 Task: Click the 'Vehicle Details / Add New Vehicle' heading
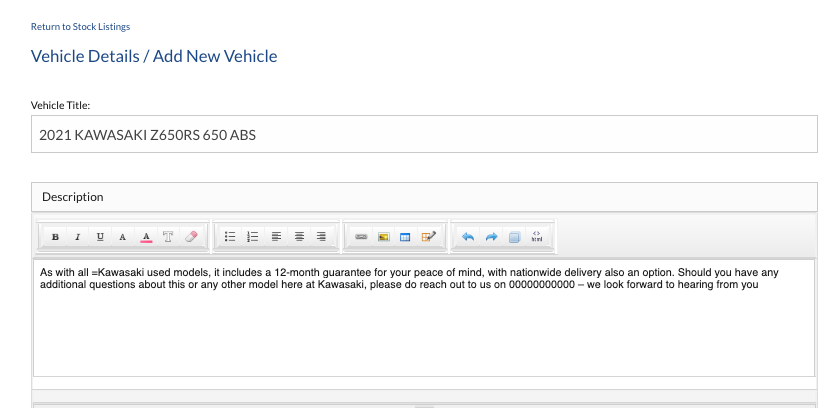click(x=154, y=56)
